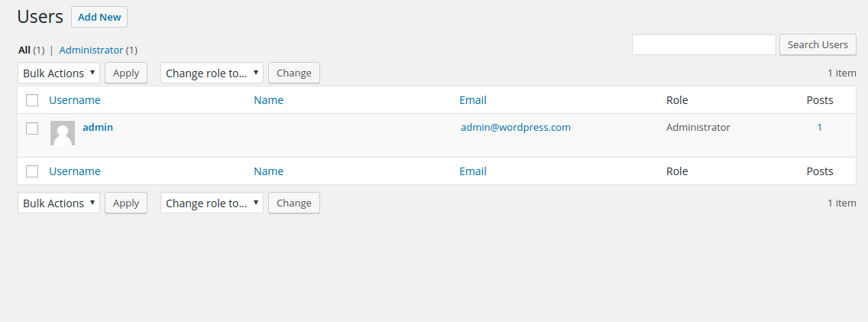Expand the bottom Change role to dropdown
868x322 pixels.
click(212, 203)
